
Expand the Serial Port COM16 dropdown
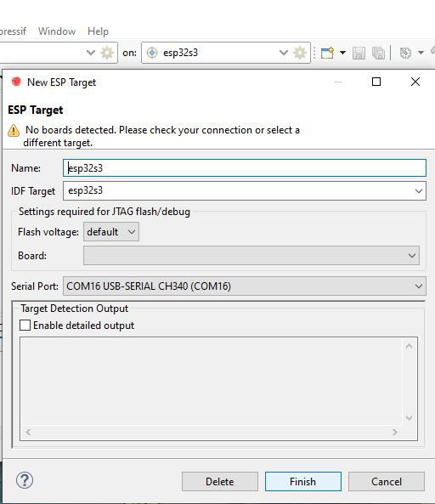point(245,286)
